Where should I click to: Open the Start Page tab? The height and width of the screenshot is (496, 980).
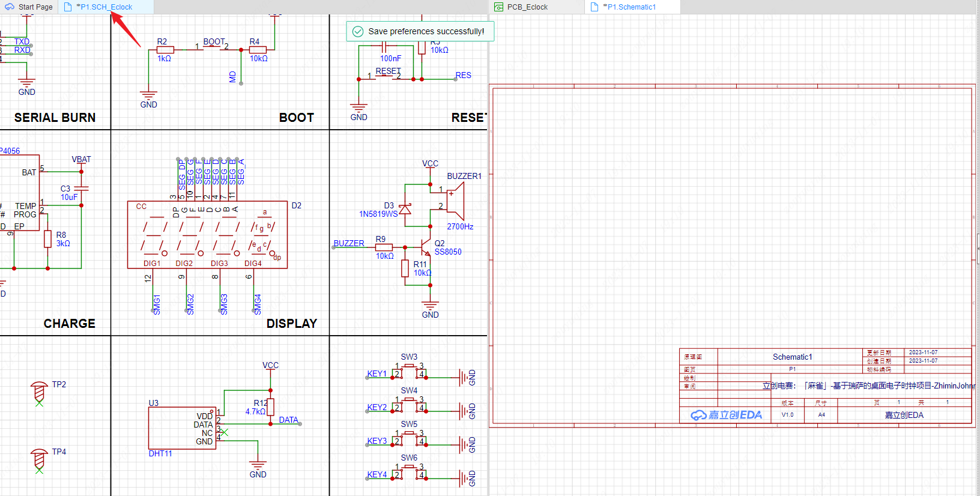tap(29, 7)
